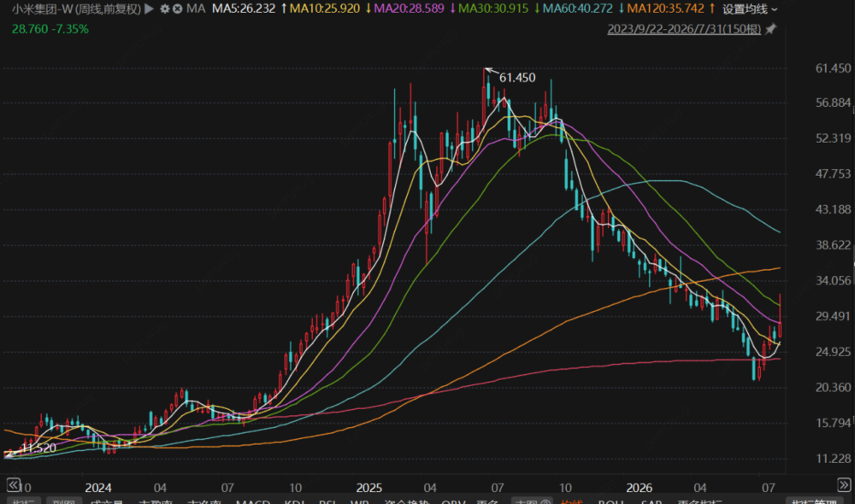Click the play triangle beside the stock title
The height and width of the screenshot is (504, 855).
[149, 9]
